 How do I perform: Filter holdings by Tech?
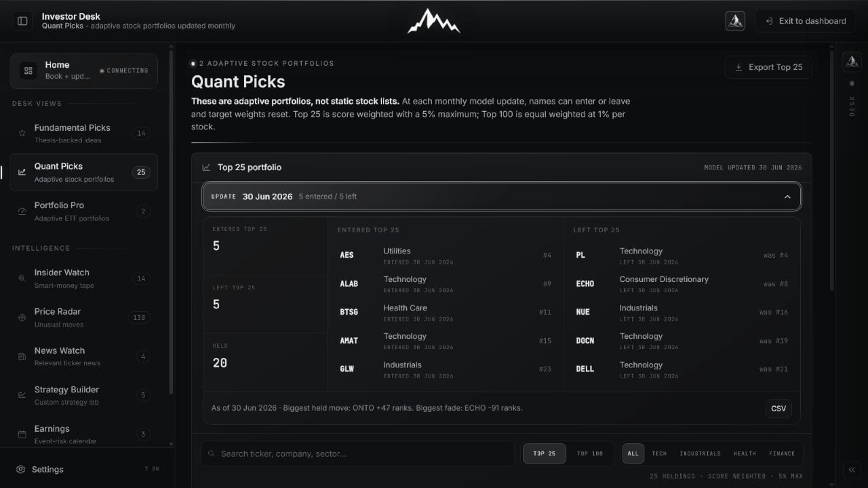659,453
